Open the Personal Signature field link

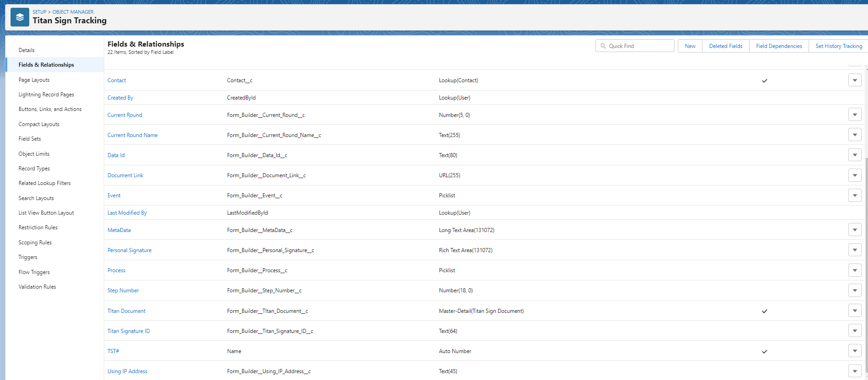[x=129, y=250]
